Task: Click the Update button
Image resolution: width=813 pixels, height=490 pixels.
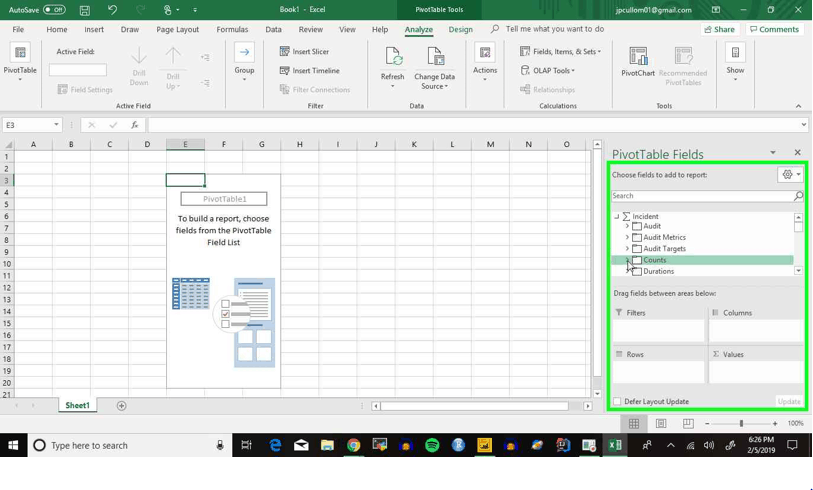Action: tap(789, 401)
